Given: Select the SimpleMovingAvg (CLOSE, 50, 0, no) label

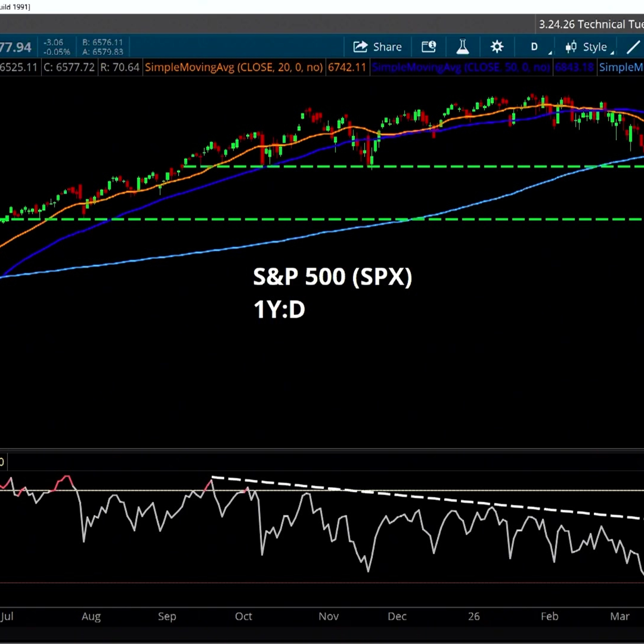Looking at the screenshot, I should click(x=461, y=67).
